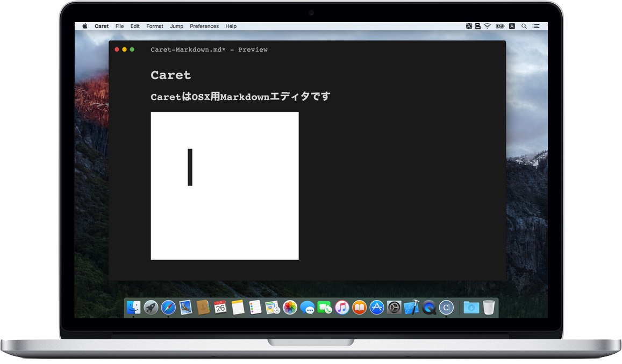Click the 'CaretはOSX用Markdownエディタです' subheading
The height and width of the screenshot is (364, 622).
(240, 96)
